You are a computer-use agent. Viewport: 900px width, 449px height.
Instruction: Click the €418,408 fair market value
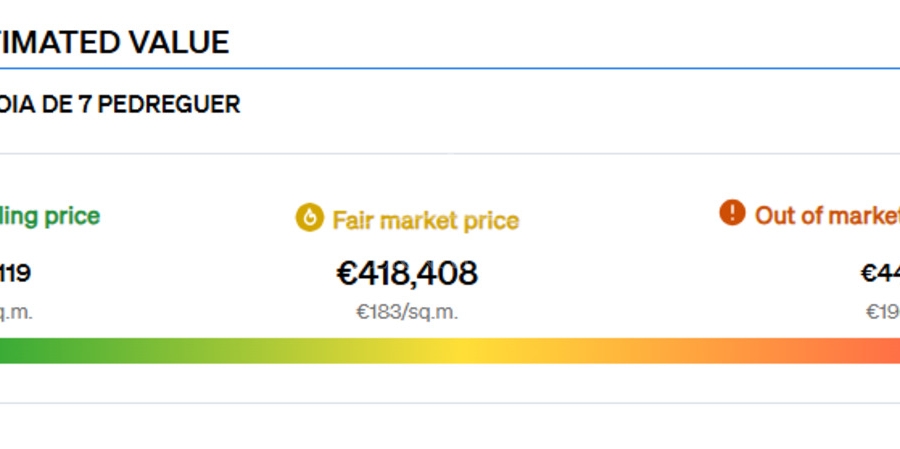(x=407, y=273)
